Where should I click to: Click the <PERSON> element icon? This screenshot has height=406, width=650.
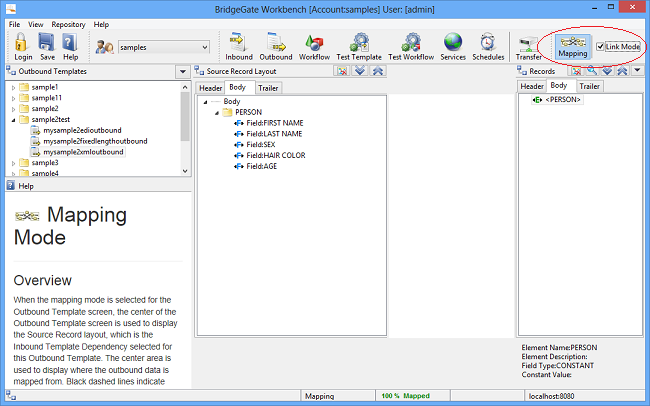click(x=538, y=100)
